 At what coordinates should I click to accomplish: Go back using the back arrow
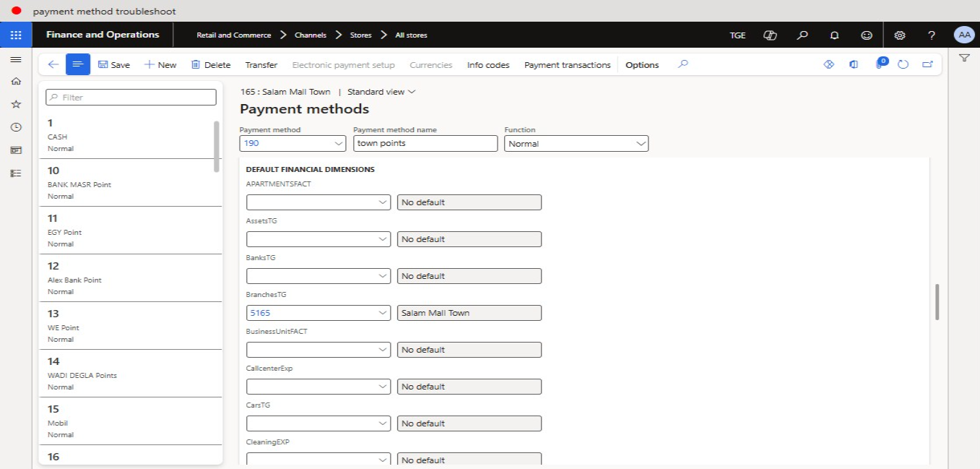53,64
